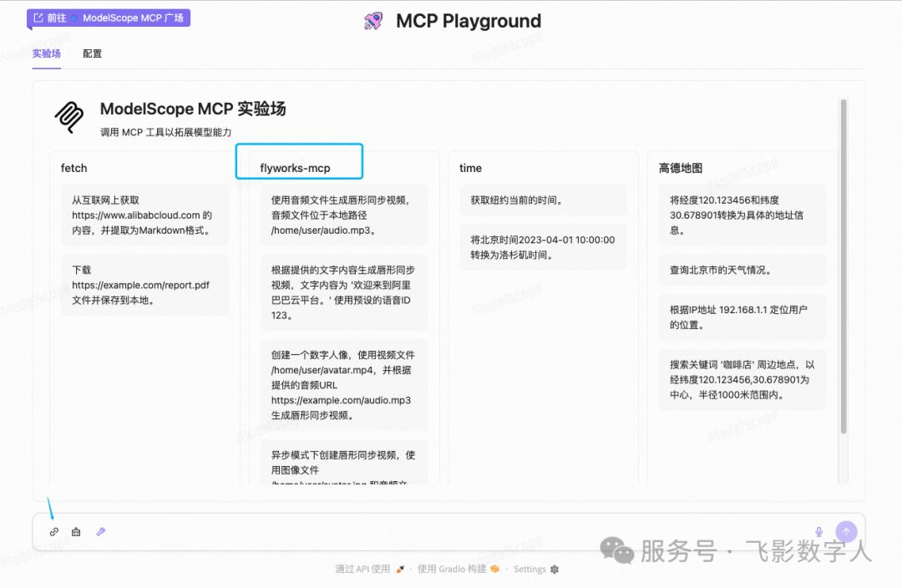The width and height of the screenshot is (902, 588).
Task: Click the flyworks-mcp column heading
Action: click(x=295, y=168)
